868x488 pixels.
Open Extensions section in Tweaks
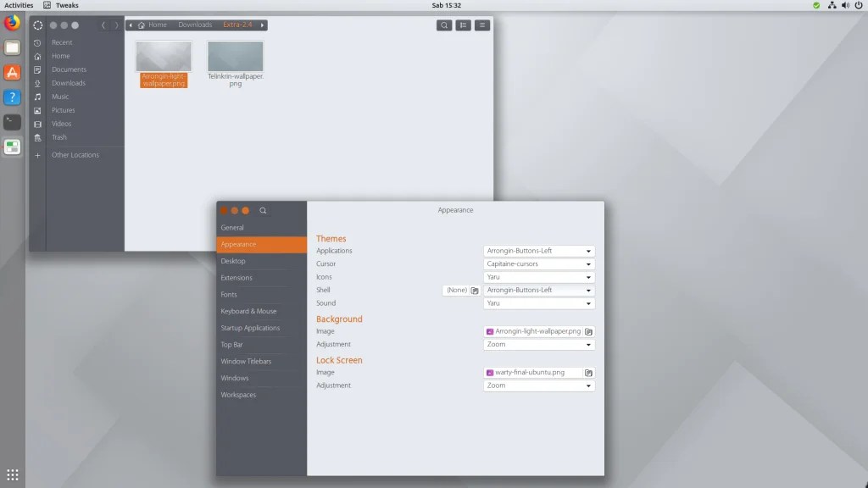point(261,278)
